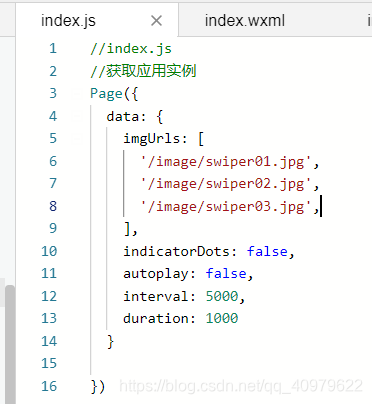The height and width of the screenshot is (404, 372).
Task: Click the 'interval' property name
Action: pyautogui.click(x=156, y=296)
